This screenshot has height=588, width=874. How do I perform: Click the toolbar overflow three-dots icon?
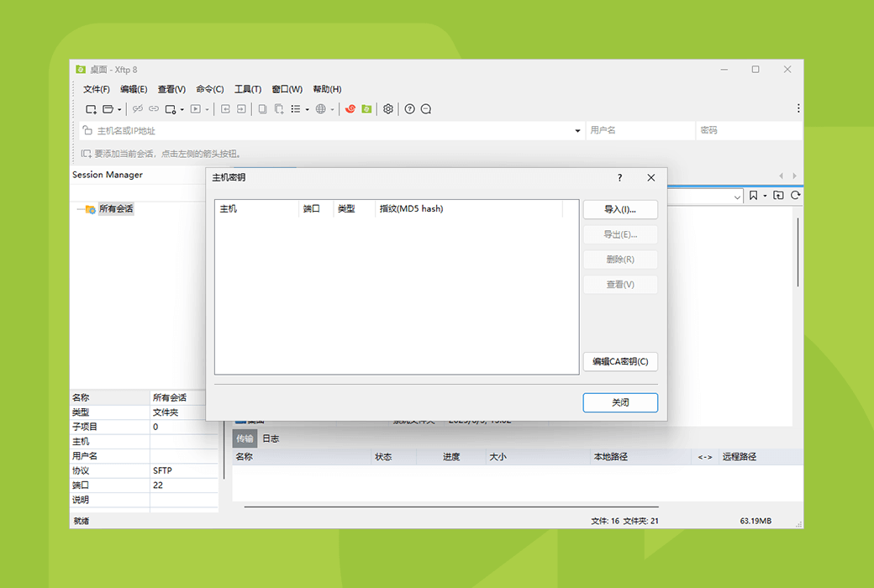coord(798,108)
